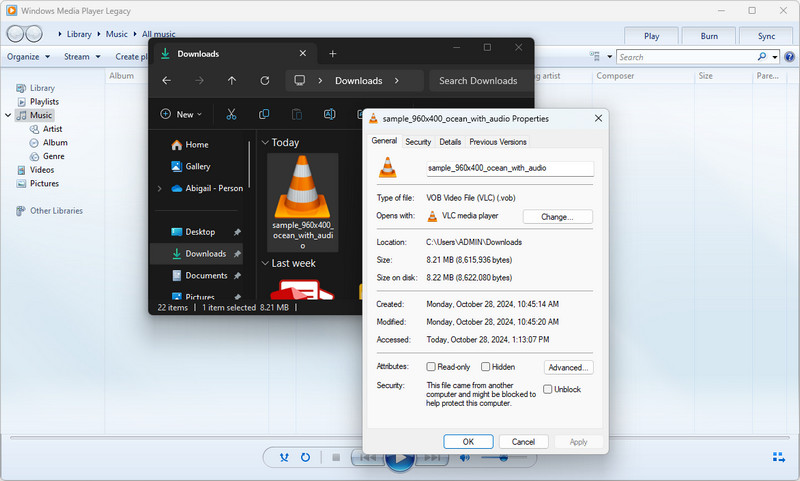This screenshot has height=481, width=800.
Task: Click the play button in Media Player
Action: (x=399, y=461)
